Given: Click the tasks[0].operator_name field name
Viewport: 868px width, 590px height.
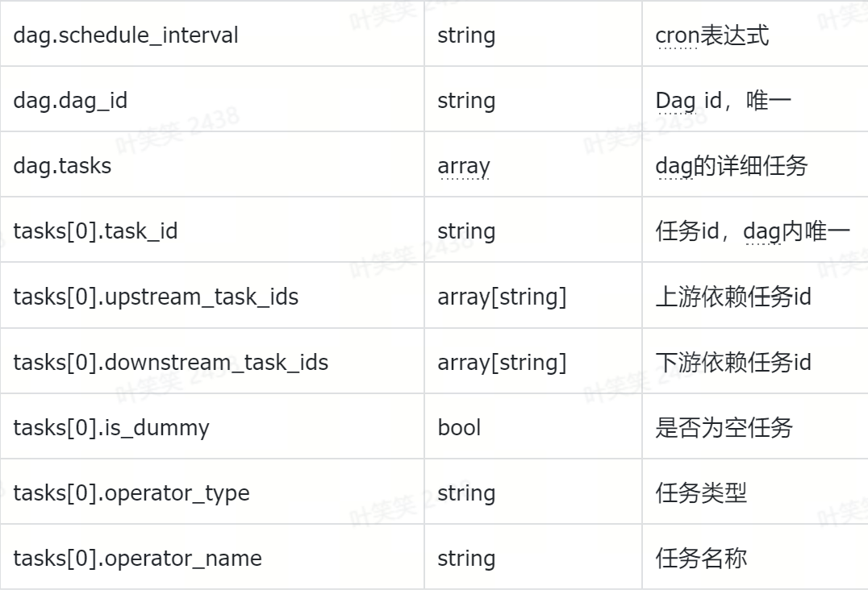Looking at the screenshot, I should point(137,558).
